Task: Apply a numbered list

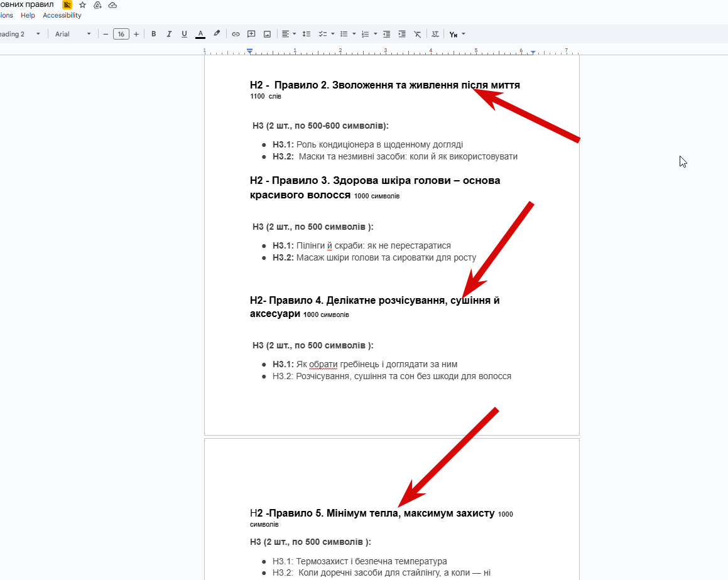Action: [x=366, y=34]
